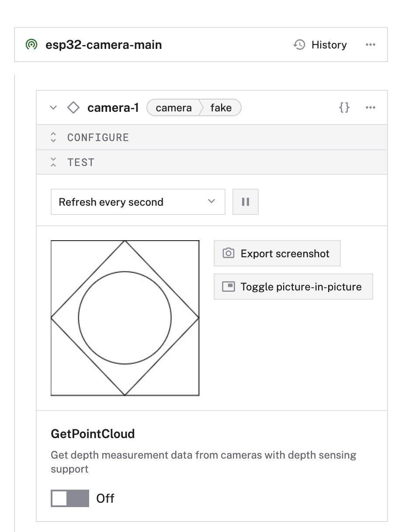Click the clock icon beside History

(299, 45)
